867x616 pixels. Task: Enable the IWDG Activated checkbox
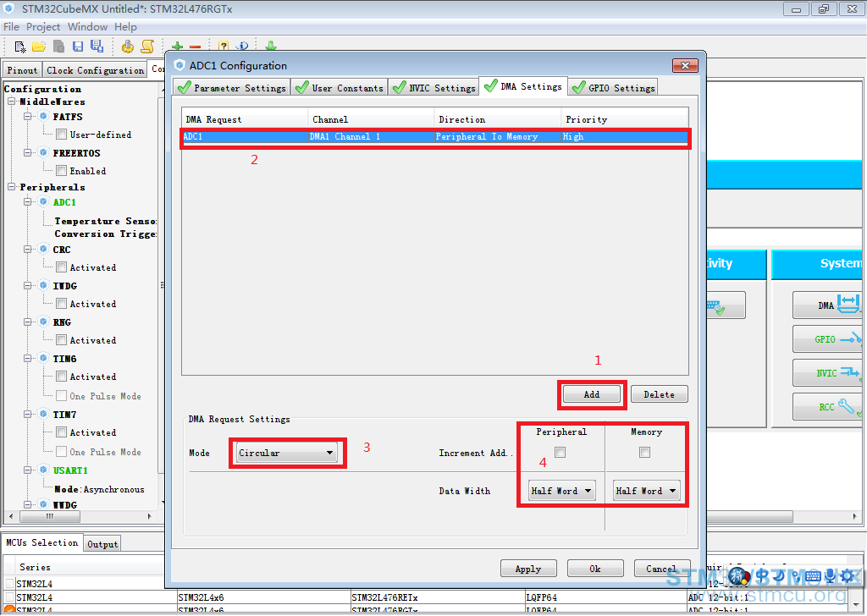(x=61, y=303)
